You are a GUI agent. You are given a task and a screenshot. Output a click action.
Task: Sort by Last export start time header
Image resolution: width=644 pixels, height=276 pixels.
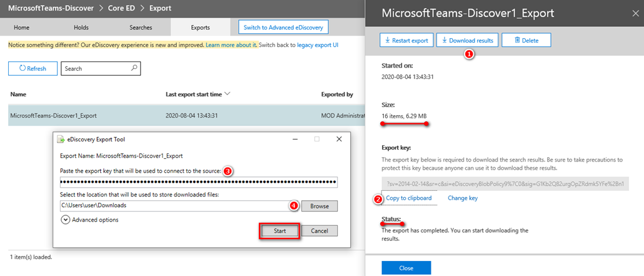(x=198, y=95)
